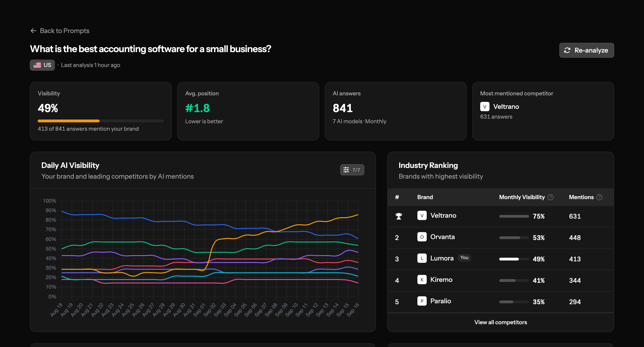
Task: Select the Orvanta row name
Action: pyautogui.click(x=443, y=237)
